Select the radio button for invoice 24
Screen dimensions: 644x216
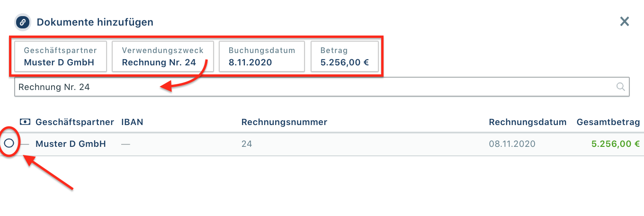tap(9, 144)
